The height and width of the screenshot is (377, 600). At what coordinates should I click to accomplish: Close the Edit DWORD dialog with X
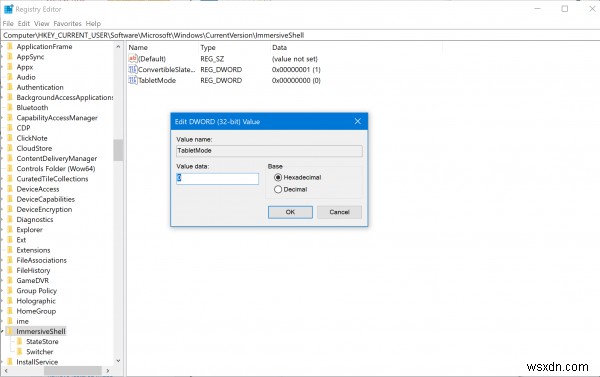pos(358,121)
